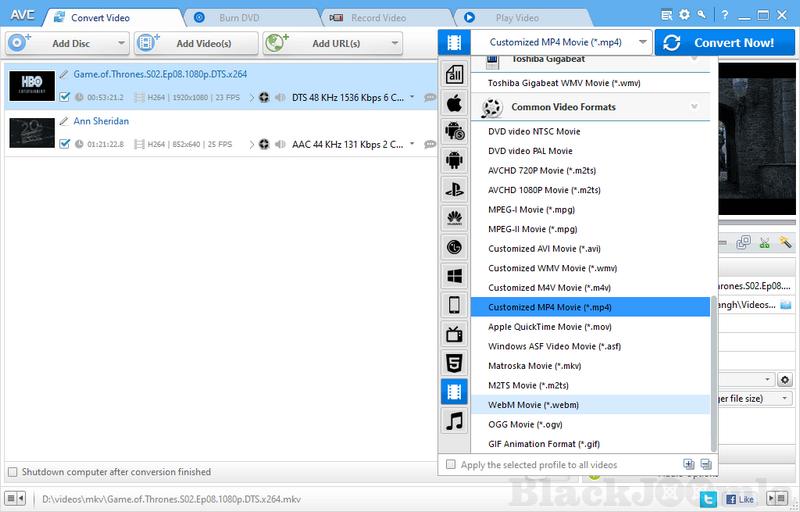Open the PlayStation devices category
Viewport: 800px width, 512px height.
[x=454, y=189]
